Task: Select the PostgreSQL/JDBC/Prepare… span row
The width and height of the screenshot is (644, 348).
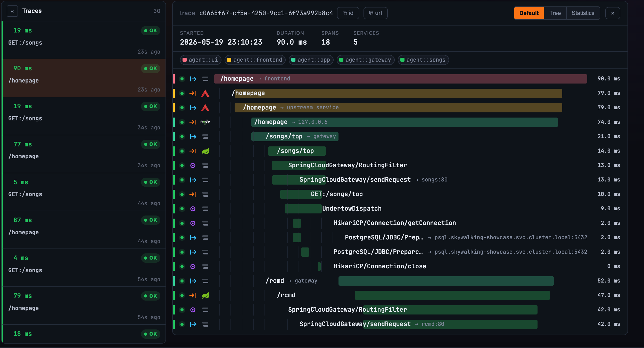Action: click(400, 252)
